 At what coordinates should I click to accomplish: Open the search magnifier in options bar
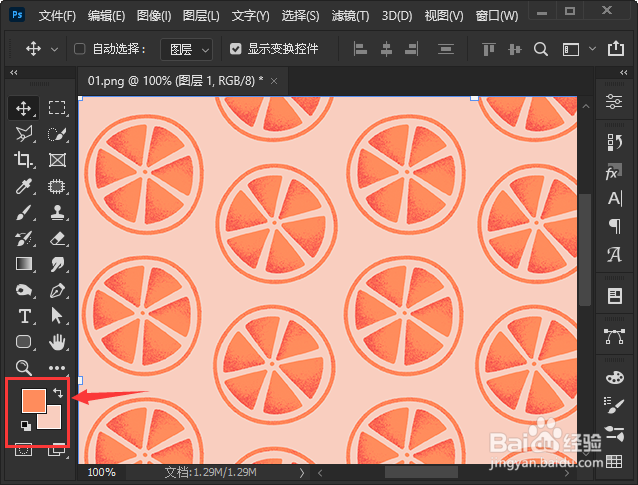pos(540,49)
